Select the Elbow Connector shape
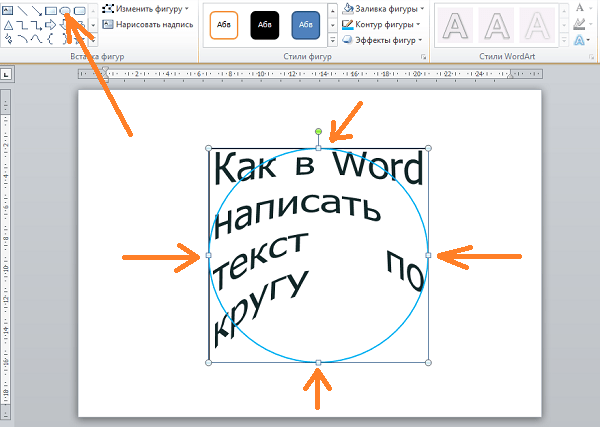600x427 pixels. [x=23, y=25]
